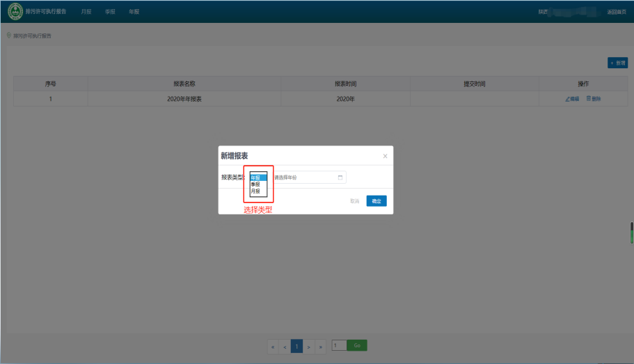Go to next page using > button
Screen dimensions: 634x364
click(308, 346)
